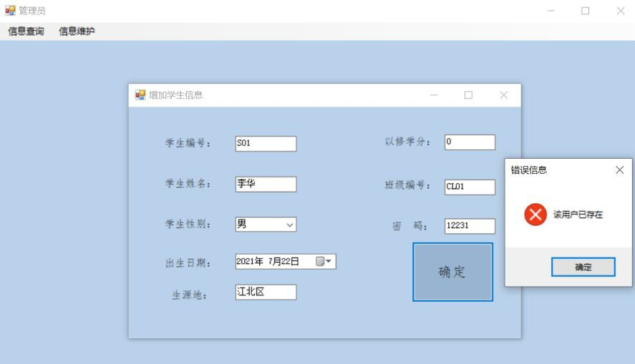The height and width of the screenshot is (364, 635).
Task: Click the red error icon in the dialog
Action: [x=535, y=215]
